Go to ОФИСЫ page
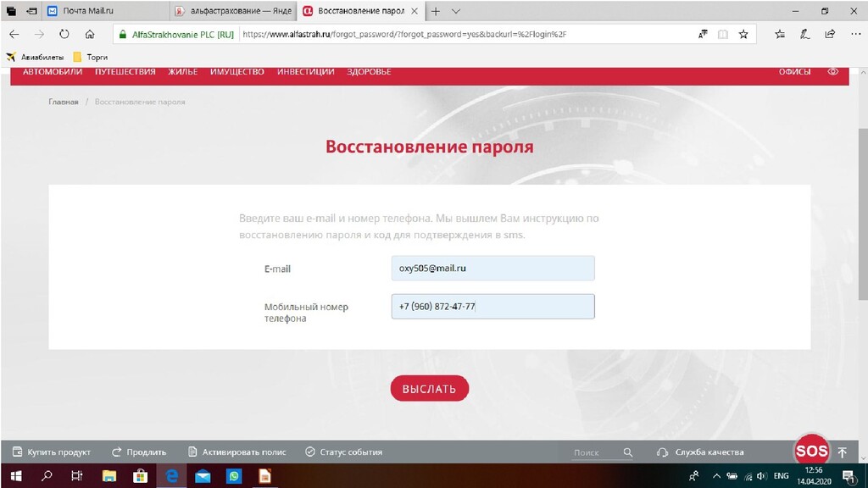The height and width of the screenshot is (488, 868). [x=794, y=72]
